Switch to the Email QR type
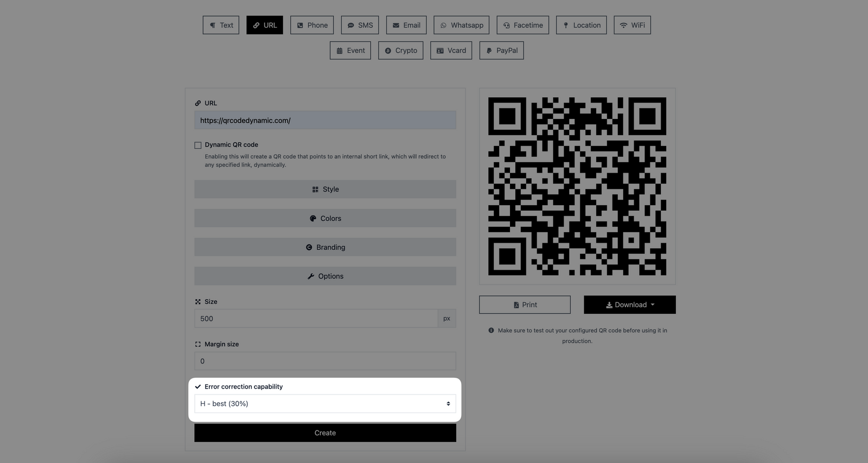 tap(406, 25)
